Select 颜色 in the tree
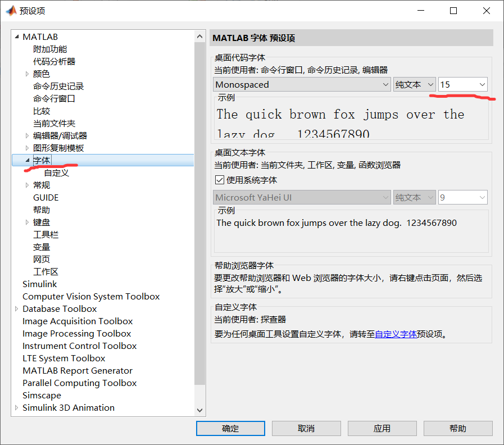 point(42,74)
